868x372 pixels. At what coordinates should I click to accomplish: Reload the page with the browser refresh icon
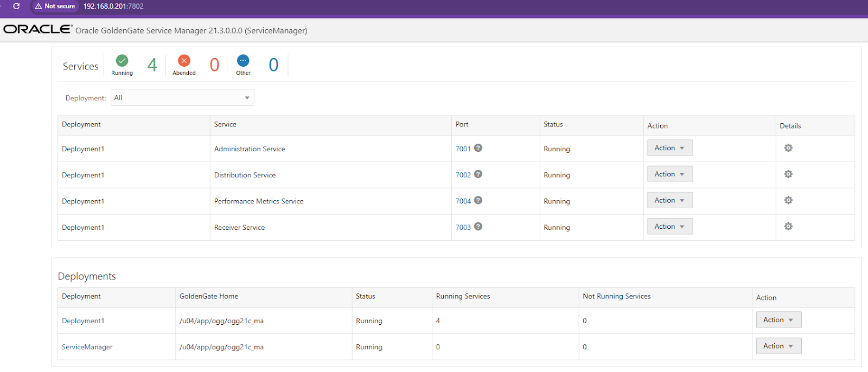(16, 6)
